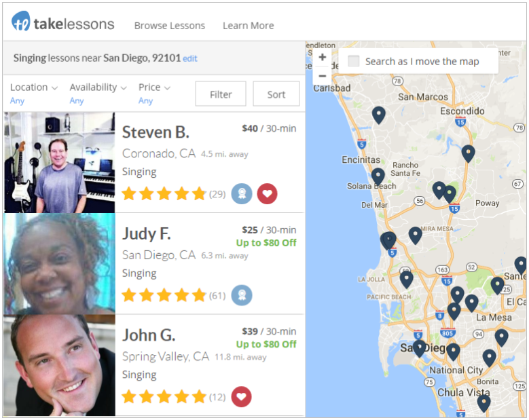The width and height of the screenshot is (529, 420).
Task: Favorite John G. with the heart icon
Action: (241, 397)
